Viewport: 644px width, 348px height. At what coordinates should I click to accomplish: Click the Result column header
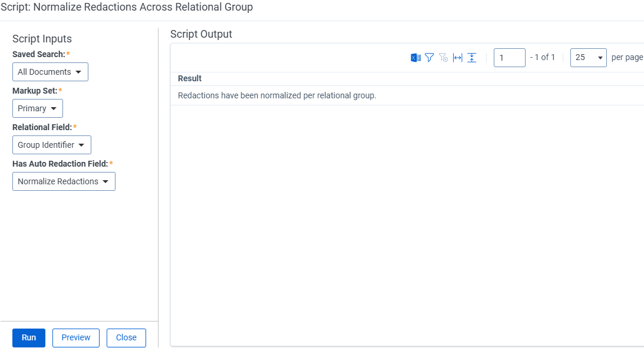click(190, 78)
